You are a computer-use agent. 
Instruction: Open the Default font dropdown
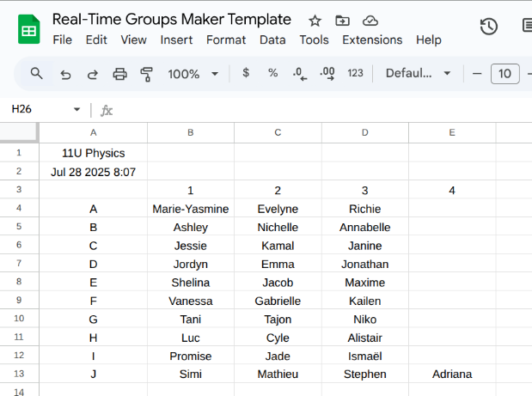pyautogui.click(x=419, y=74)
